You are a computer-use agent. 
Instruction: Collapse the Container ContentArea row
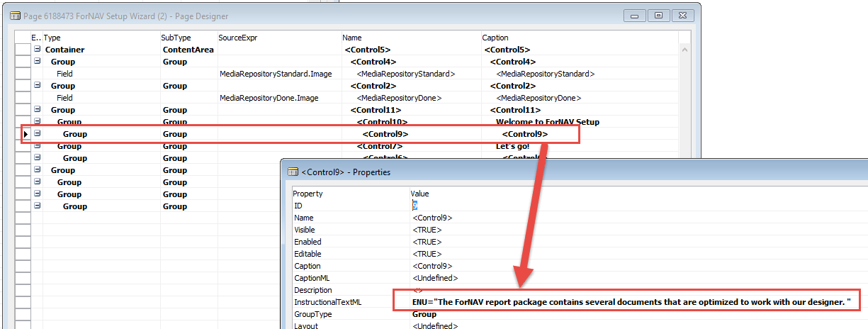37,50
